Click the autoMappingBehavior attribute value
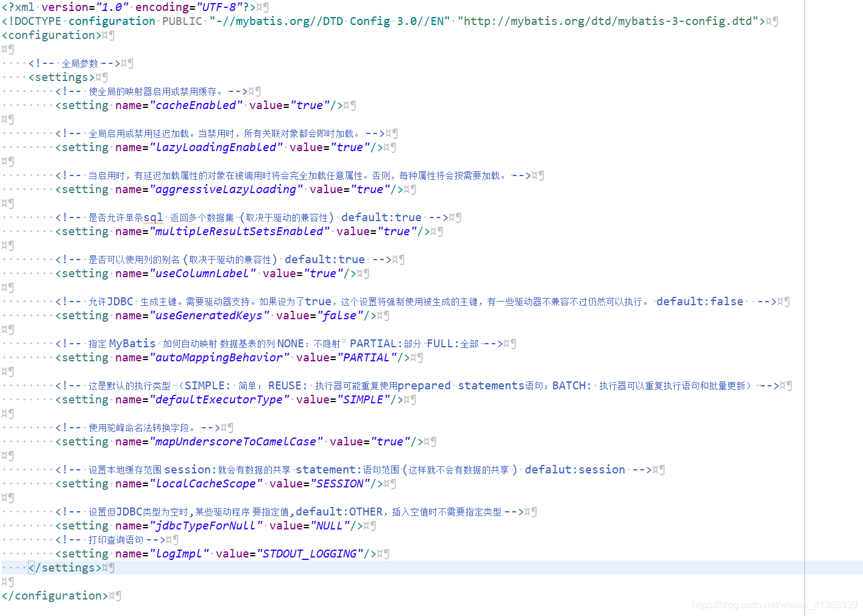Viewport: 863px width, 616px height. [219, 358]
